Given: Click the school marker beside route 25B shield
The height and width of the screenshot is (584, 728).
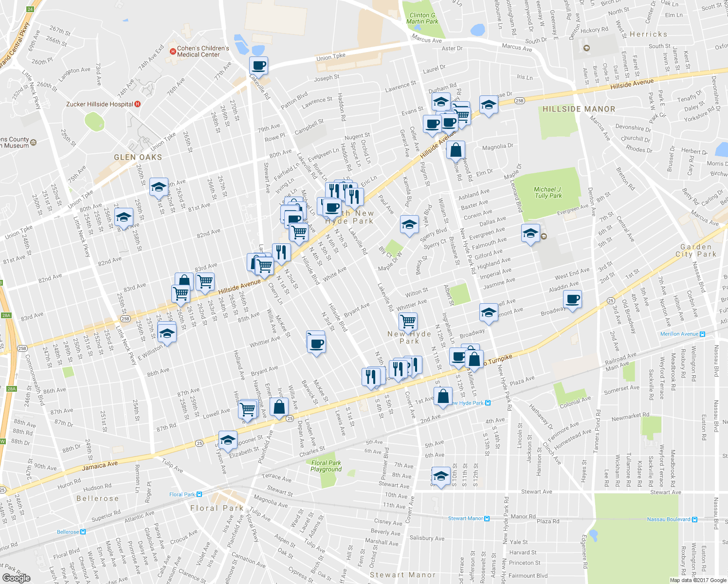Looking at the screenshot, I should (489, 106).
